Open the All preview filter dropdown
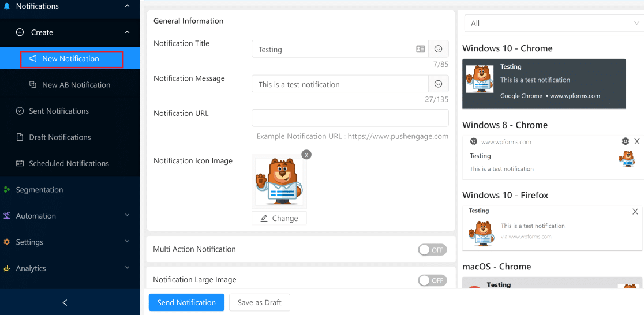This screenshot has height=315, width=644. coord(553,23)
